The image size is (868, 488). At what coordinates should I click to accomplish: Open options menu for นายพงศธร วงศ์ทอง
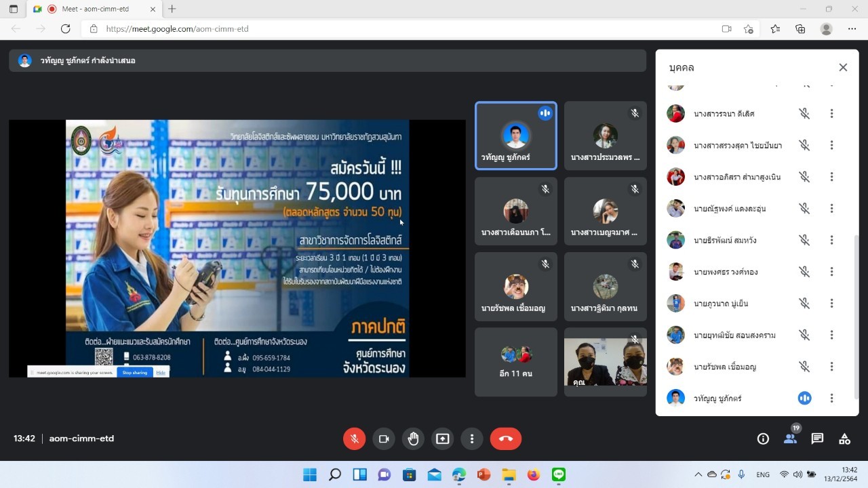(831, 272)
